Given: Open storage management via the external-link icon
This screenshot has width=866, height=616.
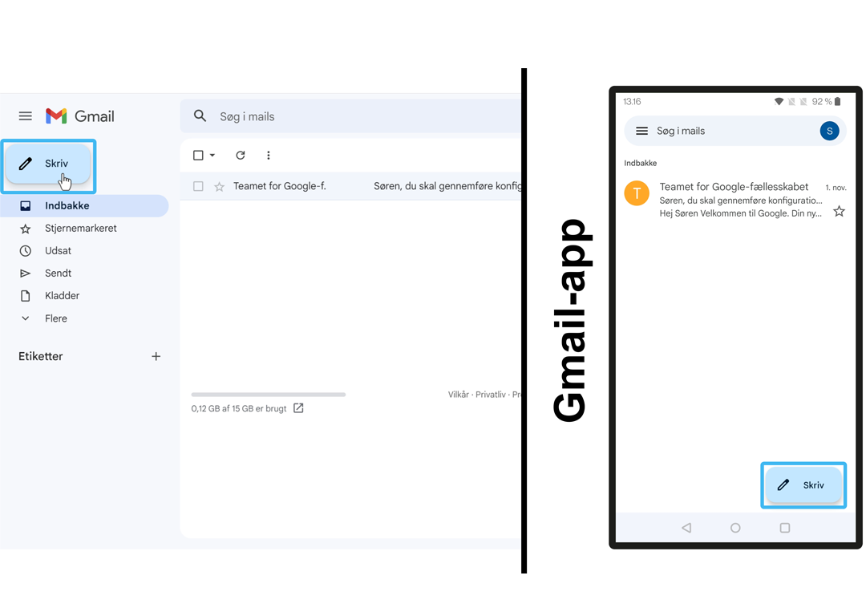Looking at the screenshot, I should 299,408.
